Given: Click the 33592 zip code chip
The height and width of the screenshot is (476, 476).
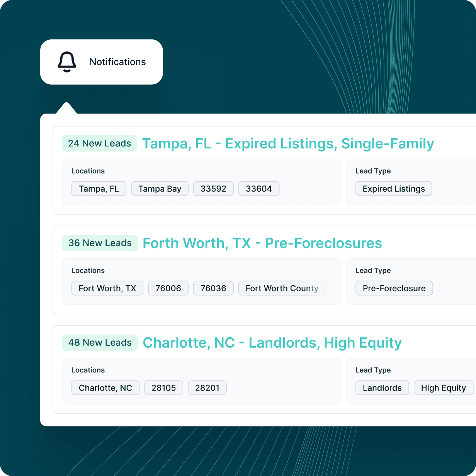Looking at the screenshot, I should pyautogui.click(x=213, y=189).
